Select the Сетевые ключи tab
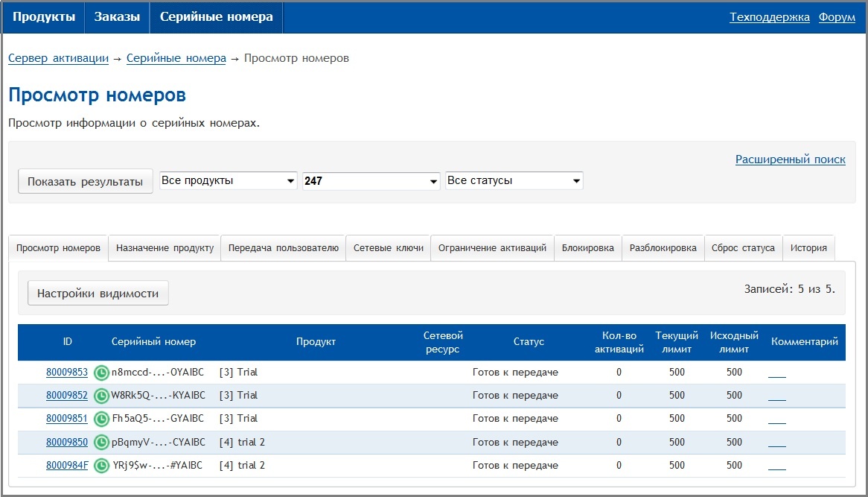This screenshot has height=497, width=868. (x=388, y=248)
